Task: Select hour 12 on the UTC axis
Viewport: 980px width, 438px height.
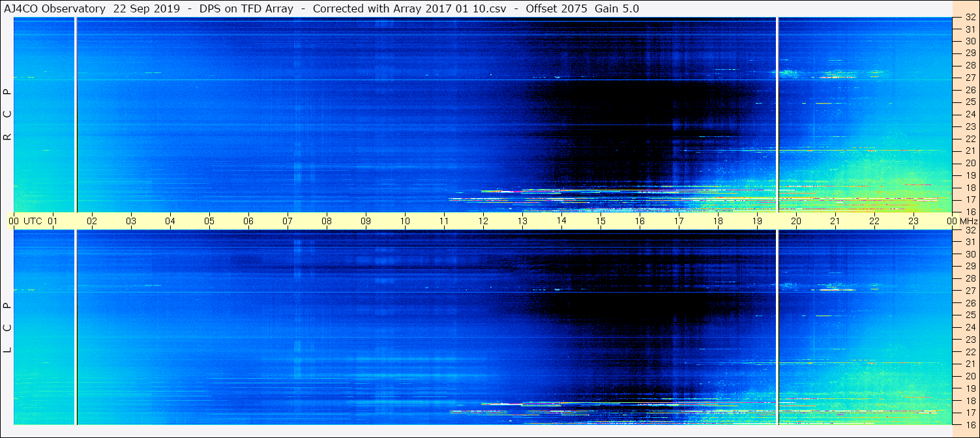Action: (483, 221)
